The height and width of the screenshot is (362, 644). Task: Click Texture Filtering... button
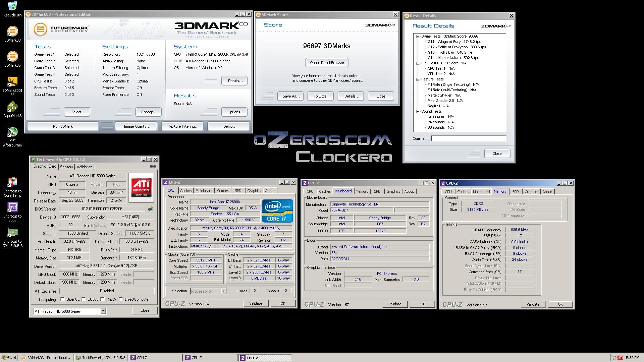[183, 126]
